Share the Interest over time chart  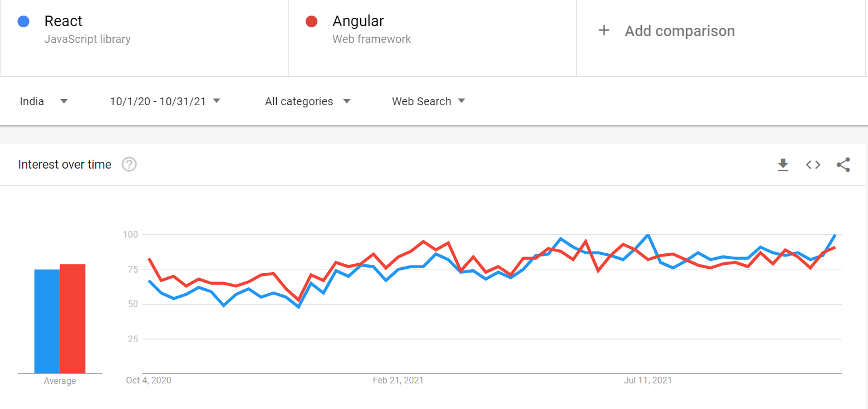843,165
